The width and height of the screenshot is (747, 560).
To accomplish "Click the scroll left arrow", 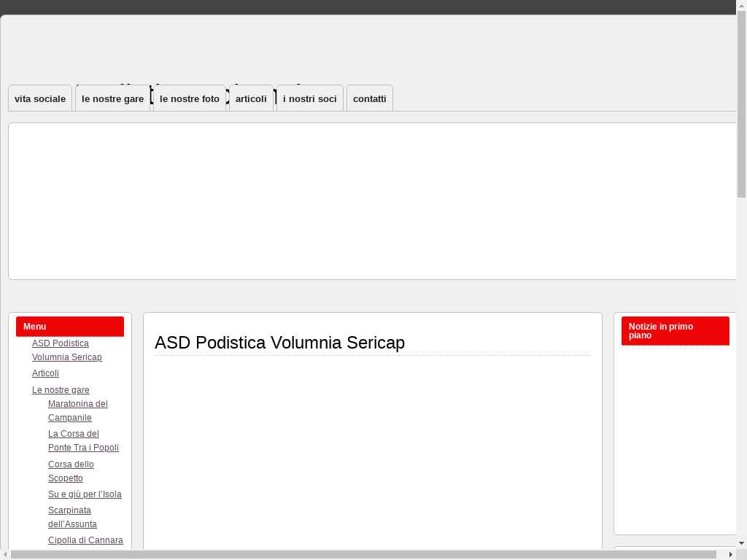I will pos(5,555).
